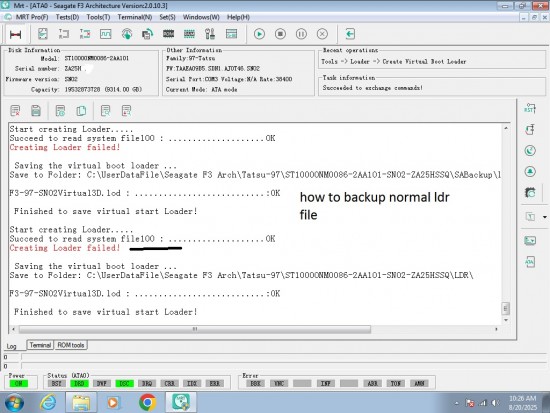Switch to the Terminal tab
Screen dimensions: 550x413
click(40, 345)
